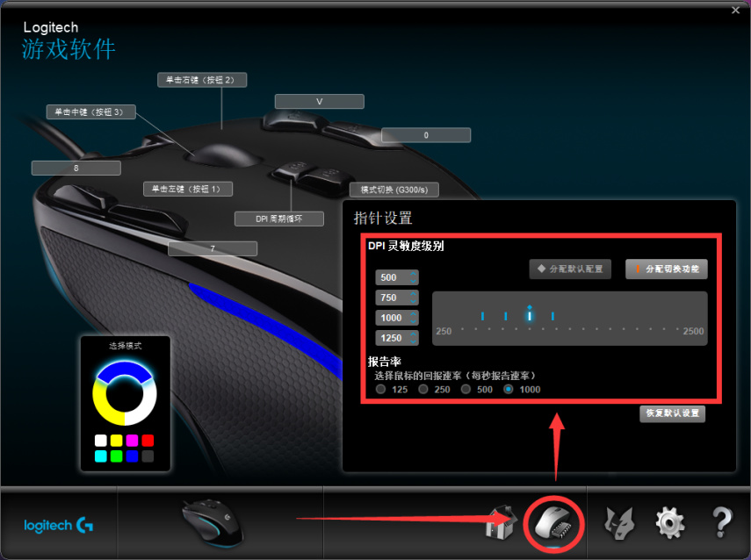Select blue segment of mode ring

124,369
